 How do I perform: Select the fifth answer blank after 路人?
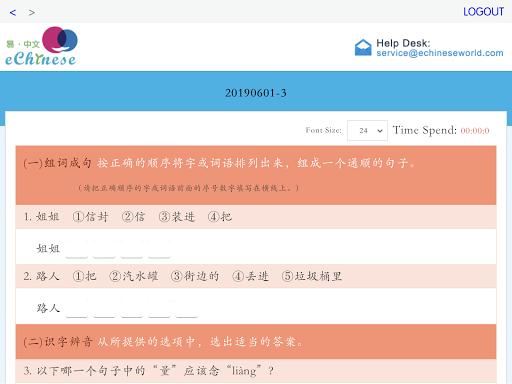tap(187, 308)
